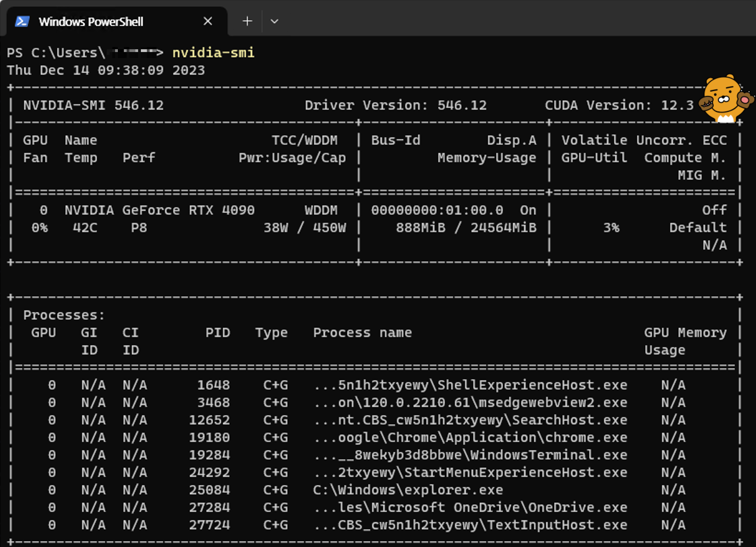Click the CUDA Version: 12.3 text
This screenshot has width=756, height=547.
pyautogui.click(x=619, y=105)
